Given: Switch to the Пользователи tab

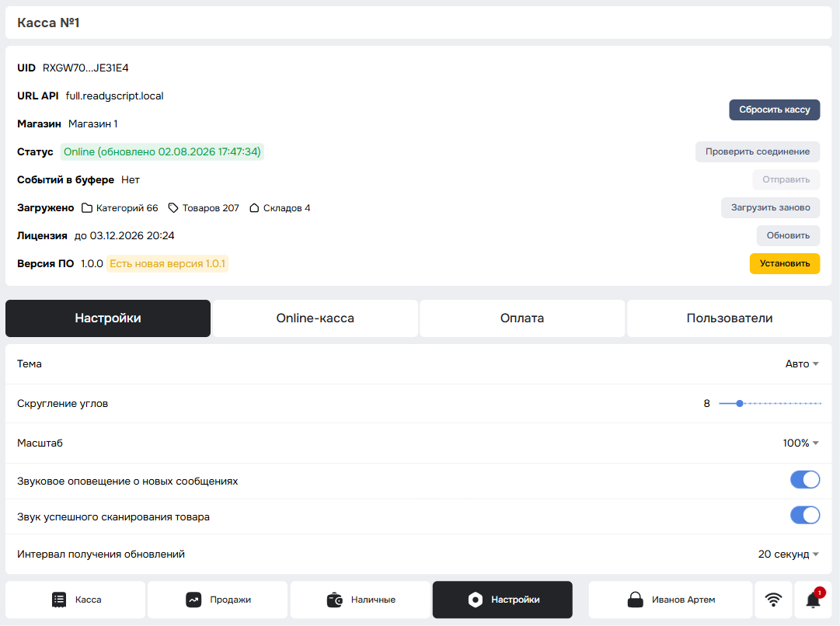Looking at the screenshot, I should 730,318.
